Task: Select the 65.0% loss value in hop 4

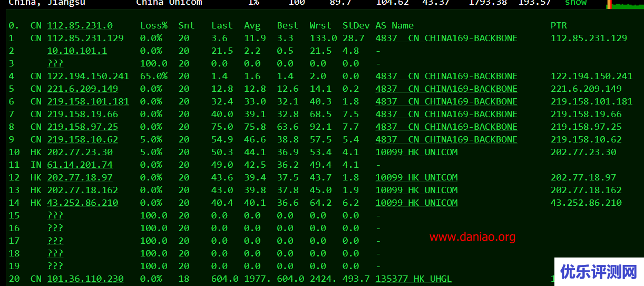Action: coord(154,76)
